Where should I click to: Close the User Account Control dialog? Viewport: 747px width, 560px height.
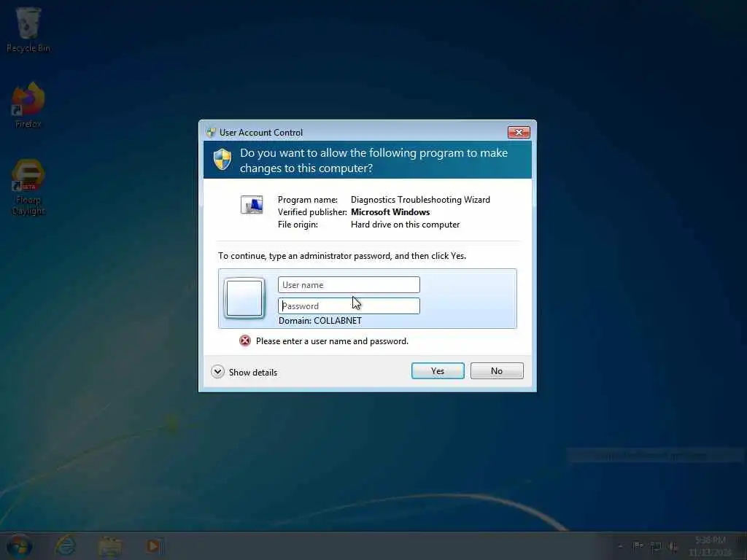click(519, 133)
